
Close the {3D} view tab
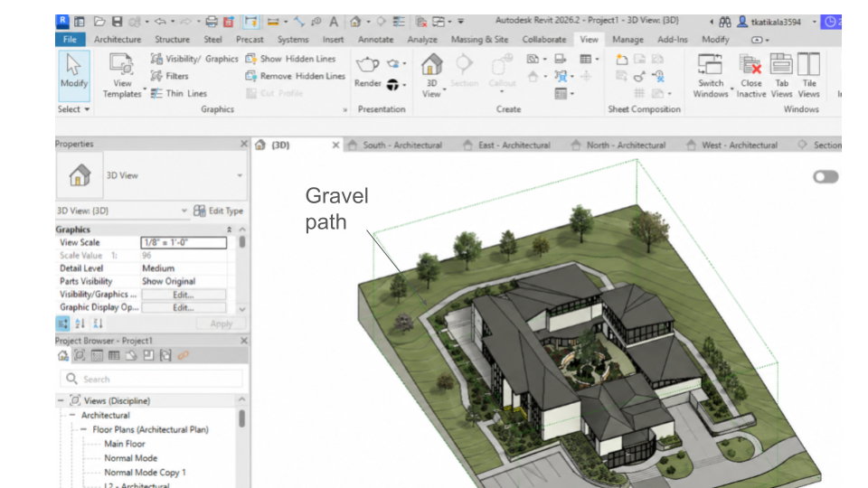point(335,145)
